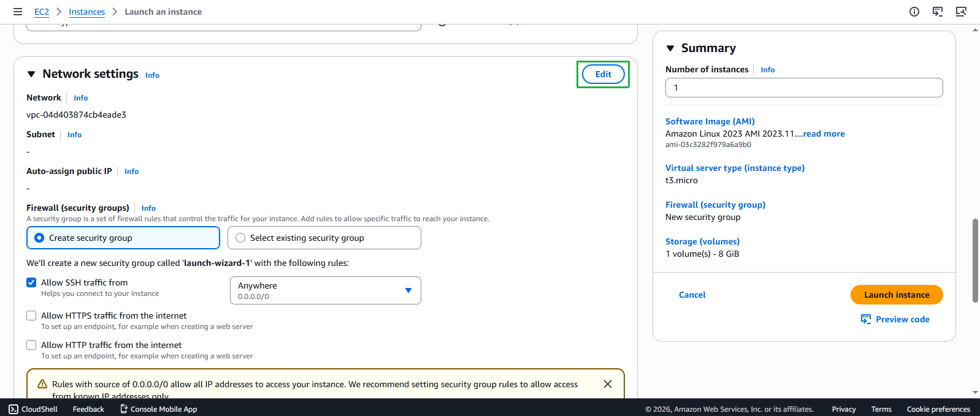Tick the Allow SSH traffic from checkbox
This screenshot has width=980, height=416.
pyautogui.click(x=31, y=282)
